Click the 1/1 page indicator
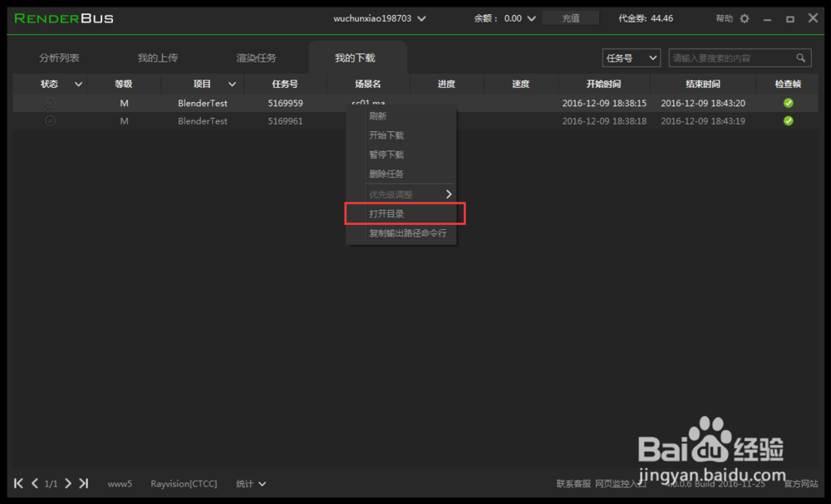The width and height of the screenshot is (831, 504). point(51,484)
